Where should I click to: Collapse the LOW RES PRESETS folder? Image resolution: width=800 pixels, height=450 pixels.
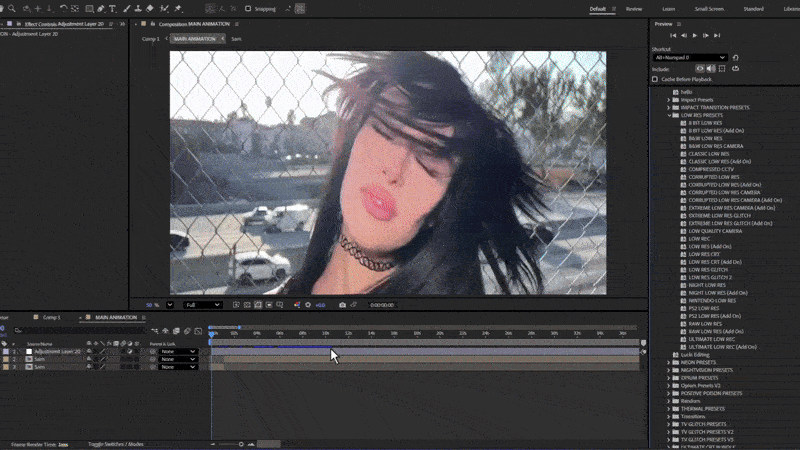(x=669, y=115)
